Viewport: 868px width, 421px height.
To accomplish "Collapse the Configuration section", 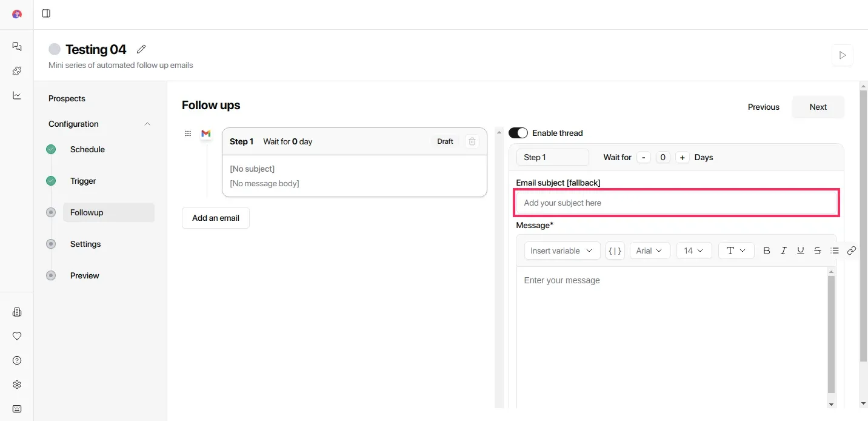I will tap(147, 124).
